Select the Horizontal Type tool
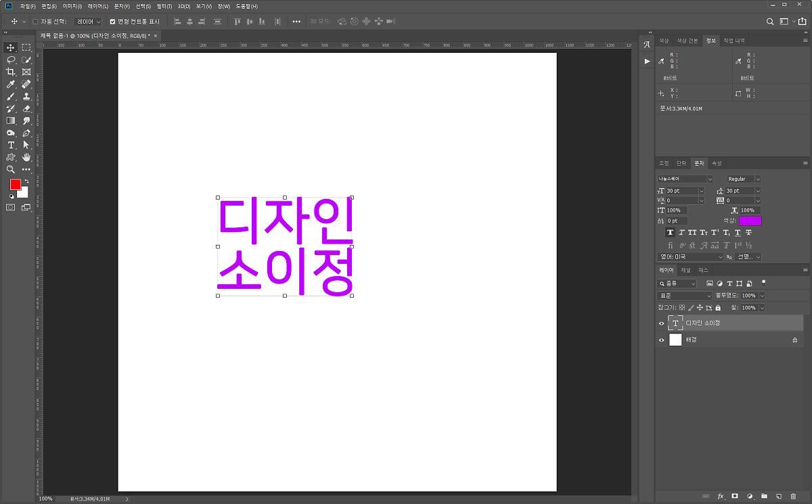812x504 pixels. 11,145
